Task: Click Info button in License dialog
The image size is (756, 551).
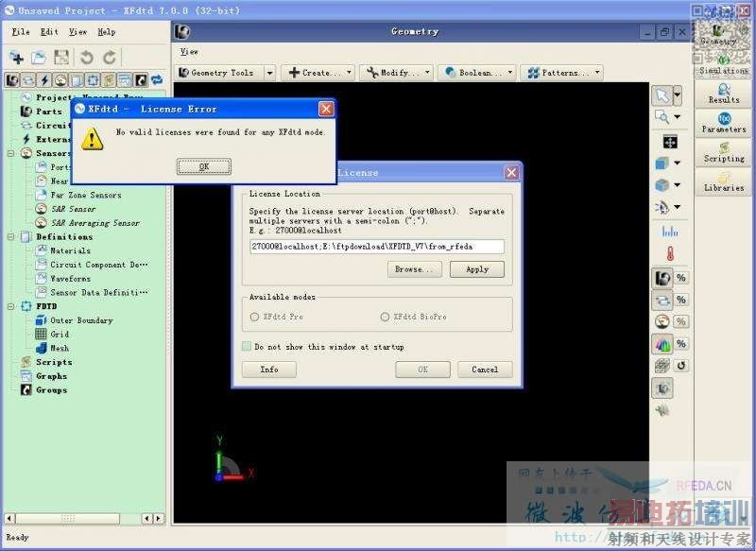Action: (269, 370)
